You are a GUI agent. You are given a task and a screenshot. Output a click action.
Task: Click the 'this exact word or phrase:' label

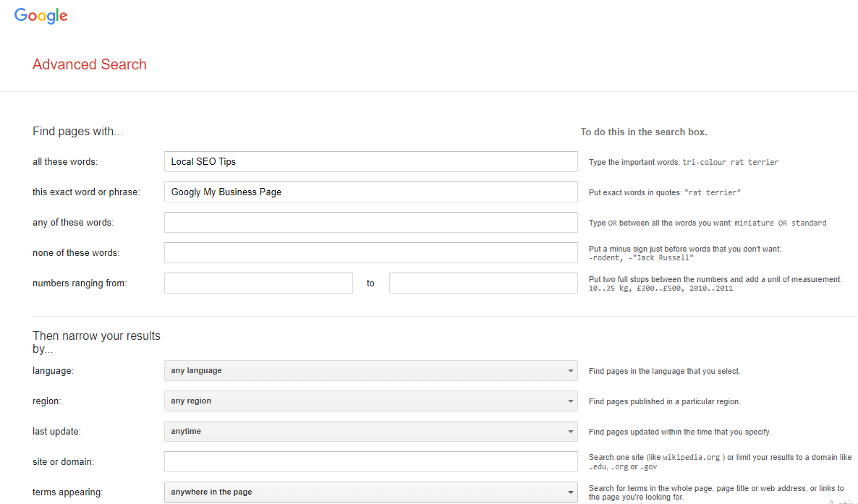click(86, 192)
